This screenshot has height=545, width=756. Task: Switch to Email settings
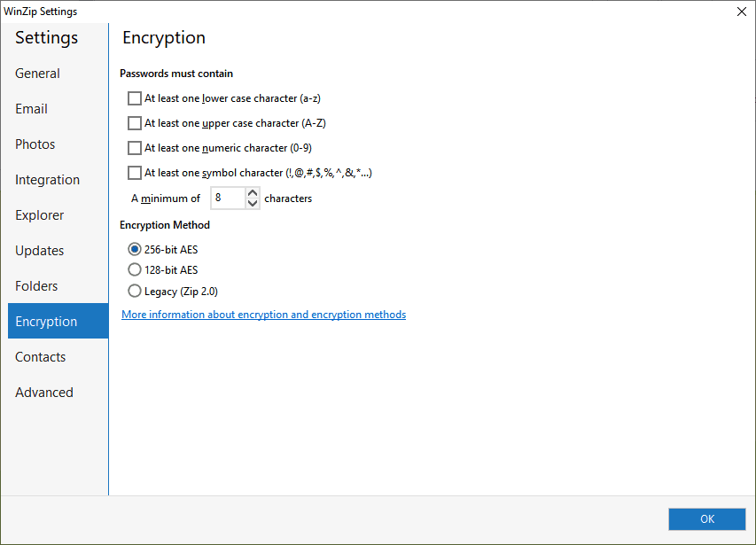click(31, 109)
